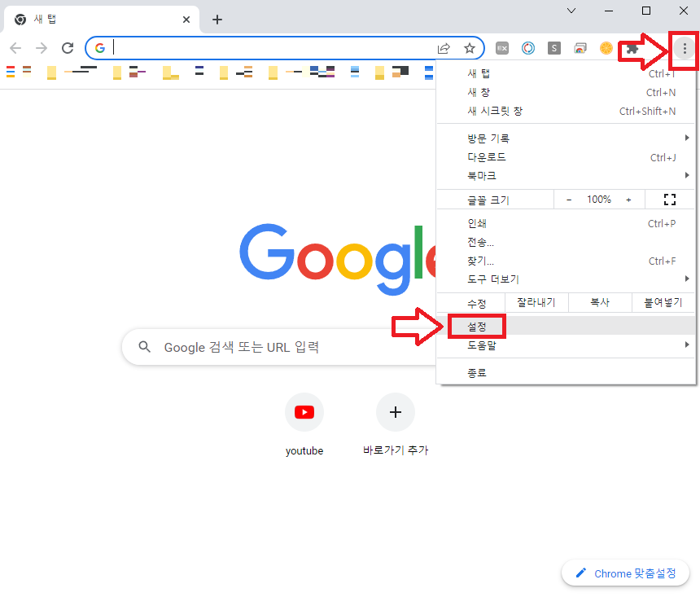Click the 100% zoom level value
Viewport: 700px width, 597px height.
(x=598, y=200)
